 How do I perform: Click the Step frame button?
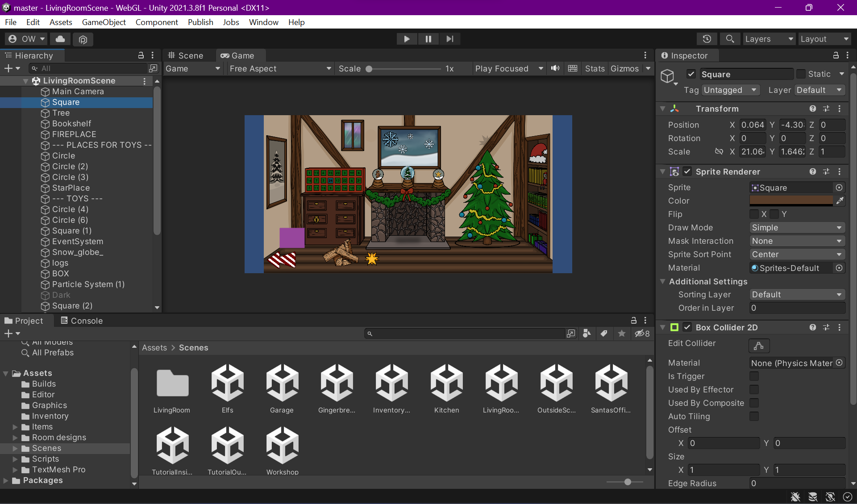click(450, 39)
